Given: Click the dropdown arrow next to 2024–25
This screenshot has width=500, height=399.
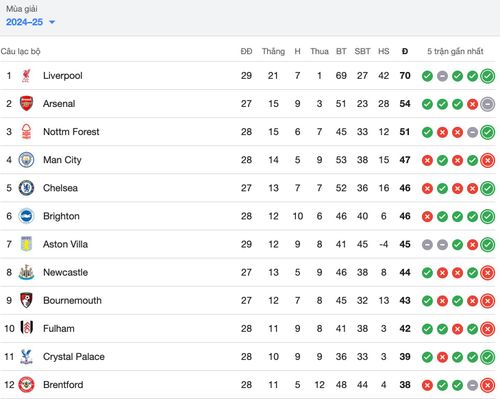Looking at the screenshot, I should click(52, 22).
